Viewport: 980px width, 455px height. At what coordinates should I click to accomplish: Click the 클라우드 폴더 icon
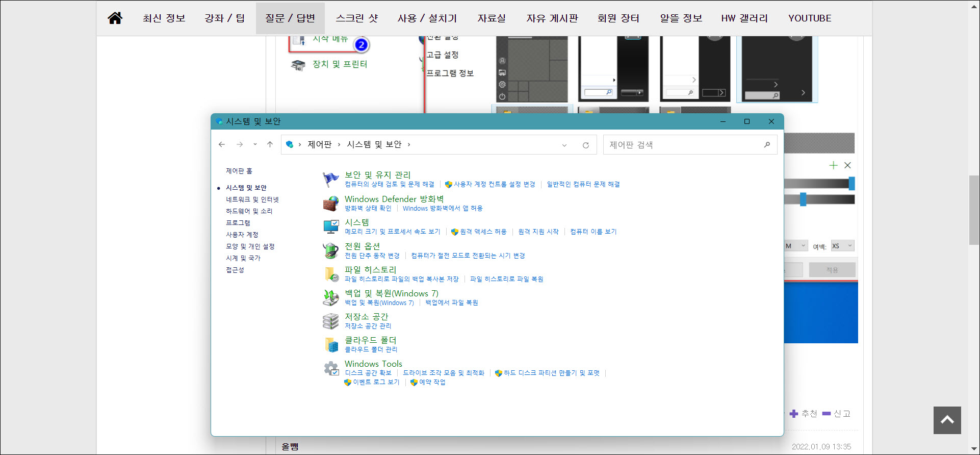[x=331, y=344]
